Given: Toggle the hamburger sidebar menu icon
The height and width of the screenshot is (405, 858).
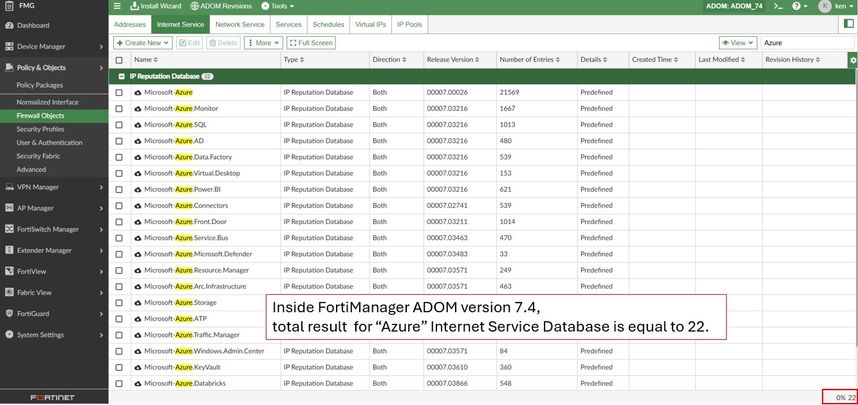Looking at the screenshot, I should pyautogui.click(x=117, y=6).
